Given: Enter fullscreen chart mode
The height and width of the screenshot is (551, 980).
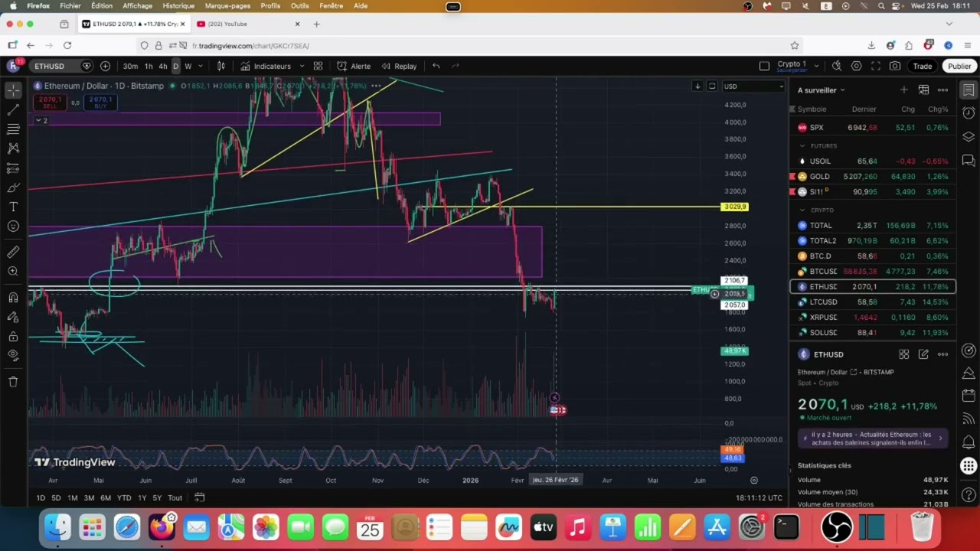Looking at the screenshot, I should [876, 66].
